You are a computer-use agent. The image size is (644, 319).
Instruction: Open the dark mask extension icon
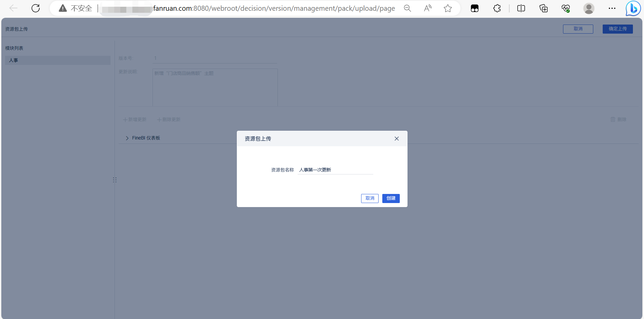[x=475, y=8]
